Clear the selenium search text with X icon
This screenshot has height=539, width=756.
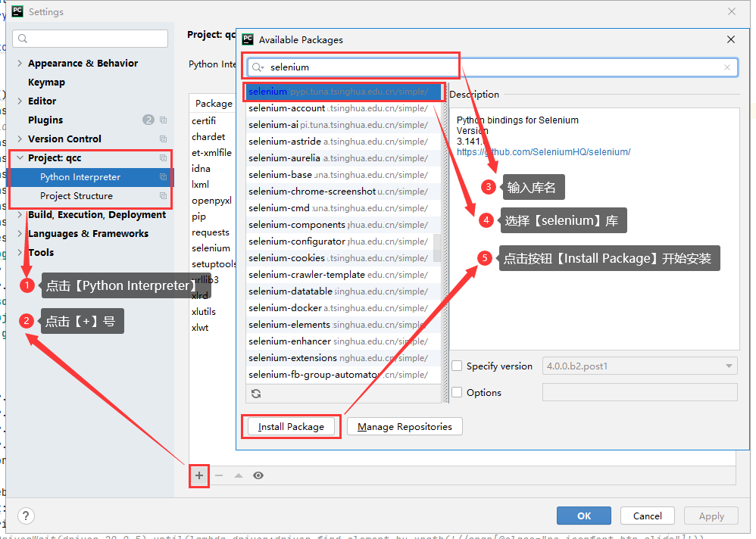[727, 67]
